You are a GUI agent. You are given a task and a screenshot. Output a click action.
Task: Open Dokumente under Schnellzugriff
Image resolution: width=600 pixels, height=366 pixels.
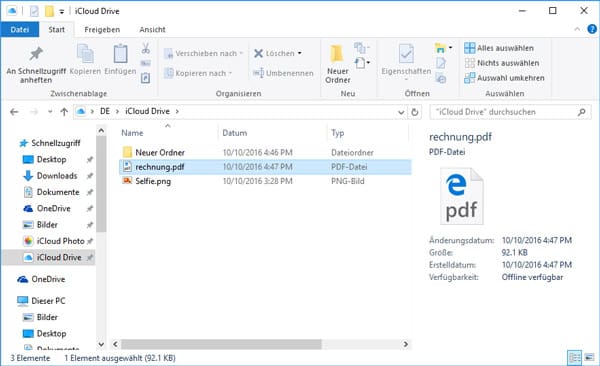(x=58, y=192)
